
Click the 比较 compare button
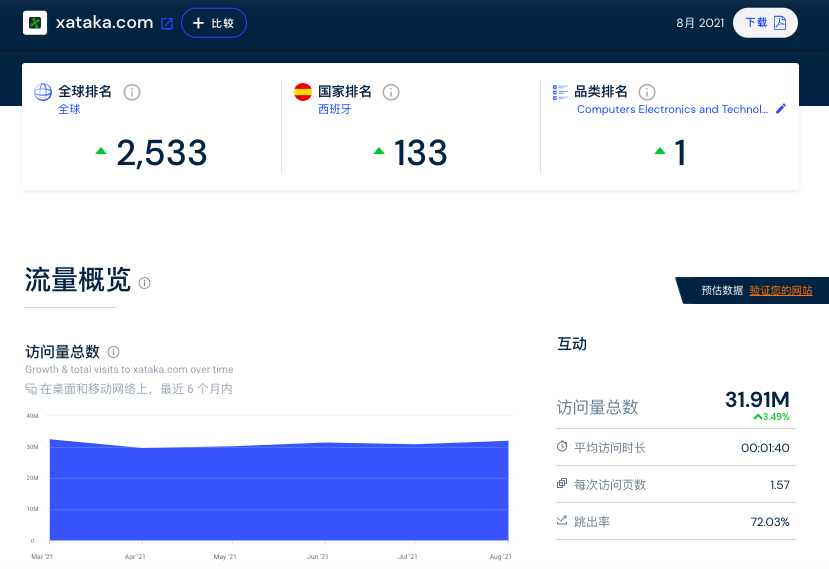pos(214,23)
